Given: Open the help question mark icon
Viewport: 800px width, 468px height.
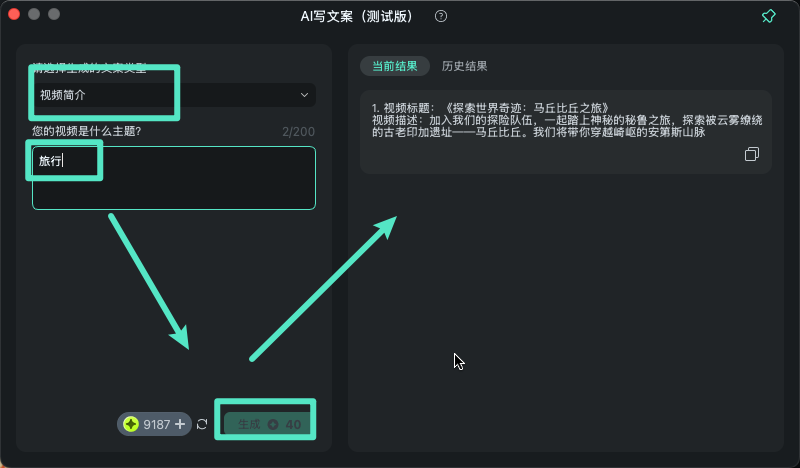Looking at the screenshot, I should tap(441, 16).
